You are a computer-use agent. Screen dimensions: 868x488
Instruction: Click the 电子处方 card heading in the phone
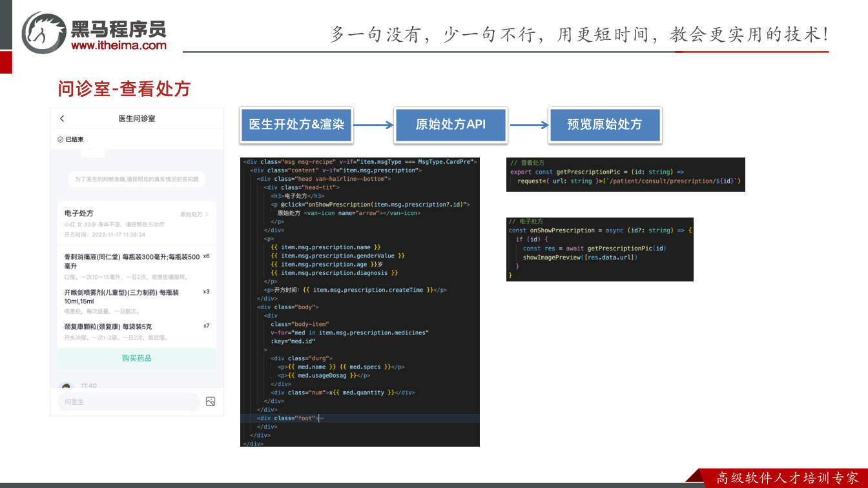[x=79, y=213]
